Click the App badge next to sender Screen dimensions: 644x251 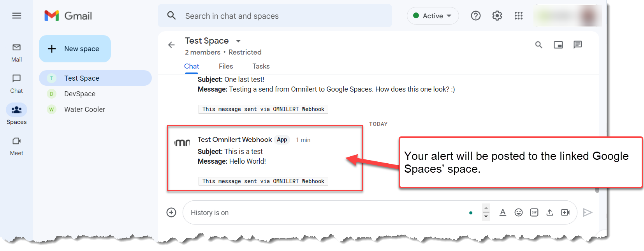click(x=282, y=140)
